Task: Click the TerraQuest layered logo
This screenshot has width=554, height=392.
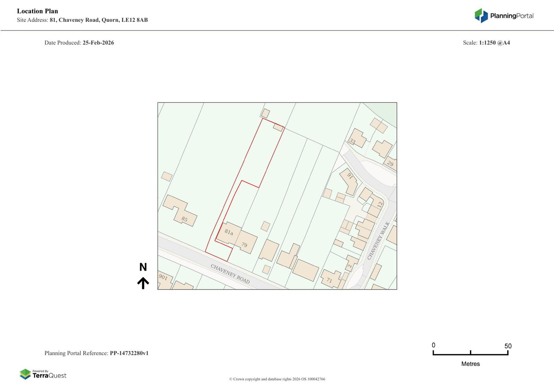Action: pyautogui.click(x=25, y=374)
